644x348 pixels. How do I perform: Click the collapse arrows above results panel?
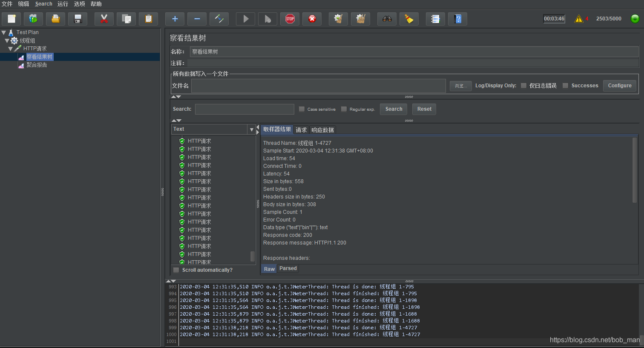[x=176, y=121]
